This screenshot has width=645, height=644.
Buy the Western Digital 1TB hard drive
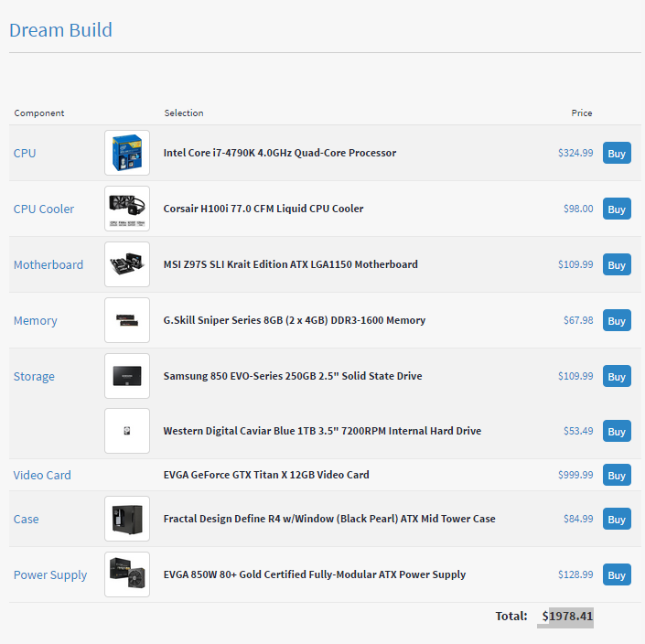(x=617, y=431)
